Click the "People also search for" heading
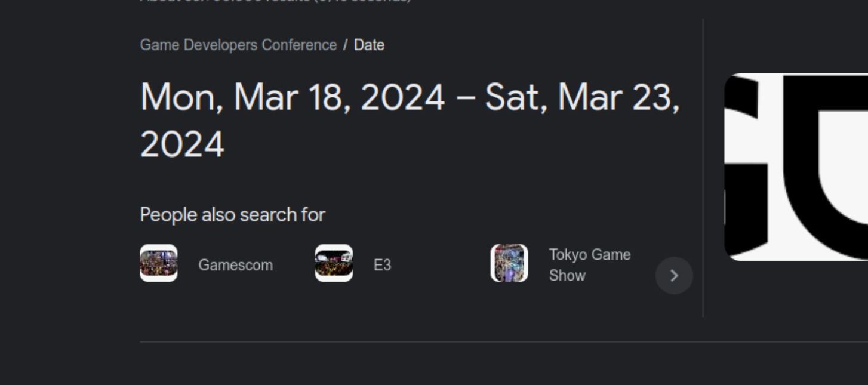Image resolution: width=868 pixels, height=385 pixels. pos(232,215)
